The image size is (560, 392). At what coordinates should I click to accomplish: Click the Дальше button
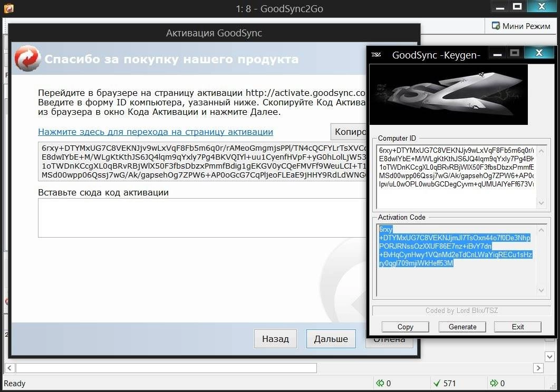(331, 338)
